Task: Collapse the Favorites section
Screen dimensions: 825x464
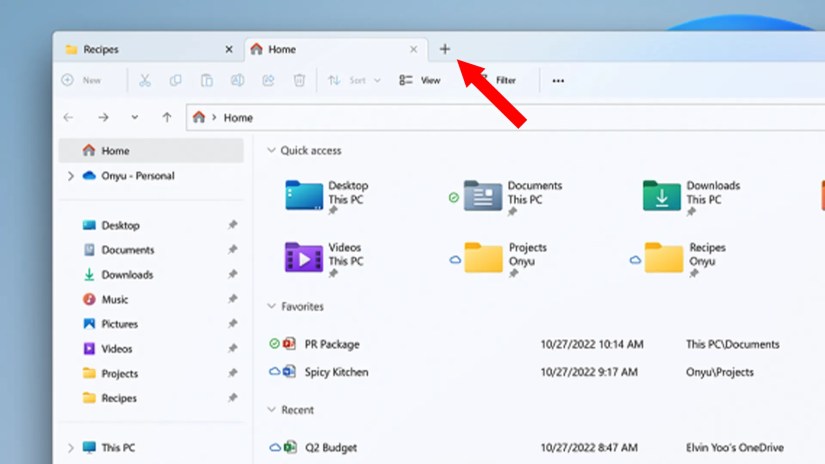Action: (x=271, y=306)
